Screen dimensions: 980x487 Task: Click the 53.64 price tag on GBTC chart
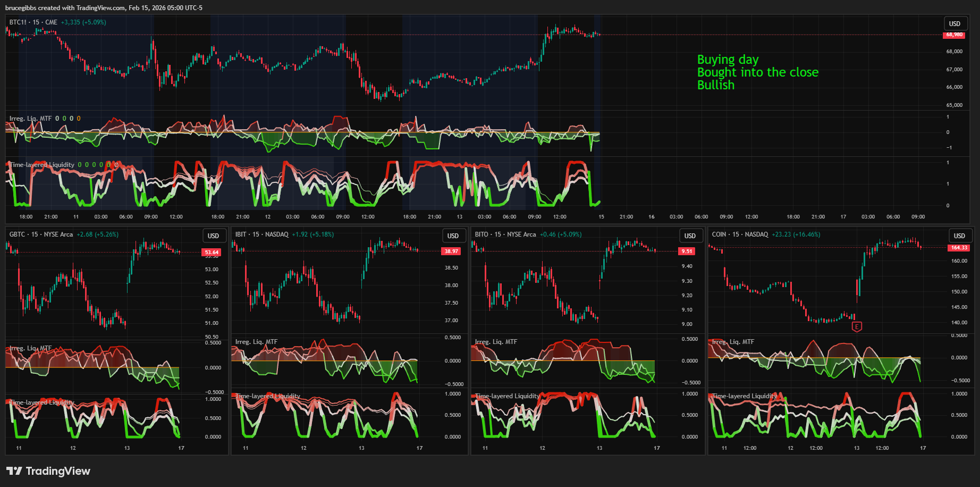[x=211, y=252]
